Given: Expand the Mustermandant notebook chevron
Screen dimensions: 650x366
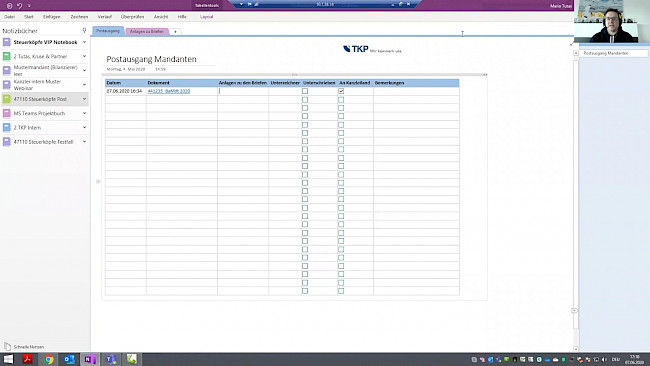Looking at the screenshot, I should [84, 70].
